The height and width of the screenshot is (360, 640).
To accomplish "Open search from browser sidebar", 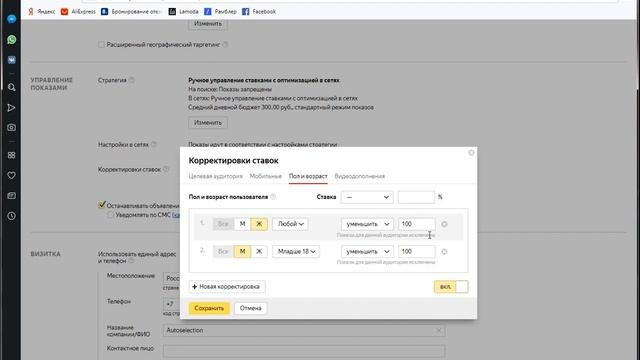I will [x=11, y=87].
